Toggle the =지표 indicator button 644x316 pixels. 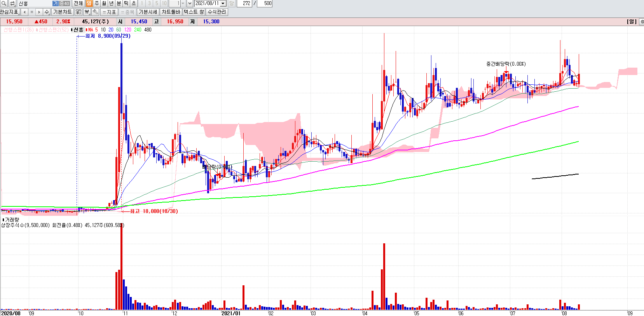click(110, 12)
